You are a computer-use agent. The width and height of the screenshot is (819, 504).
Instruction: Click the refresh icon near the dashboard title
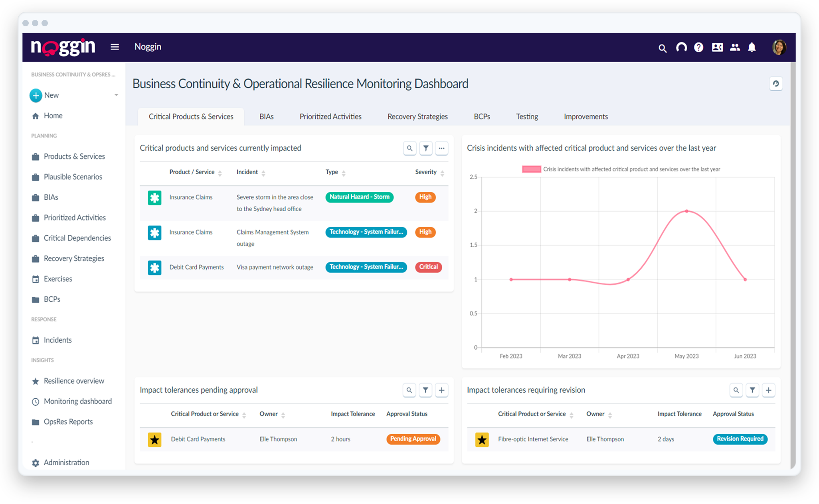[x=776, y=84]
